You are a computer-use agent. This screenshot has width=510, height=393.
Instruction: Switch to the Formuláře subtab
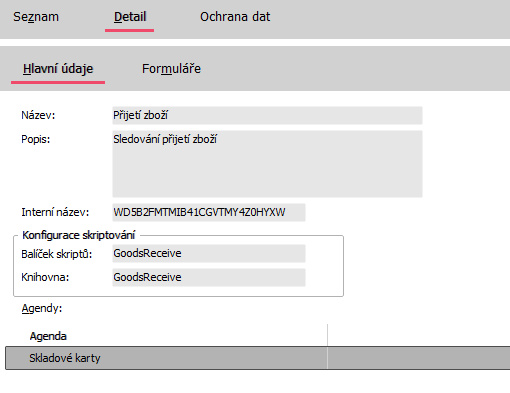[171, 69]
